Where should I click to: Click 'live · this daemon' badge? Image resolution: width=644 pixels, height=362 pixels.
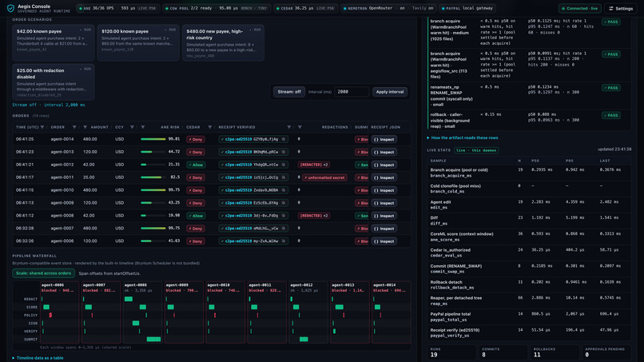(476, 150)
